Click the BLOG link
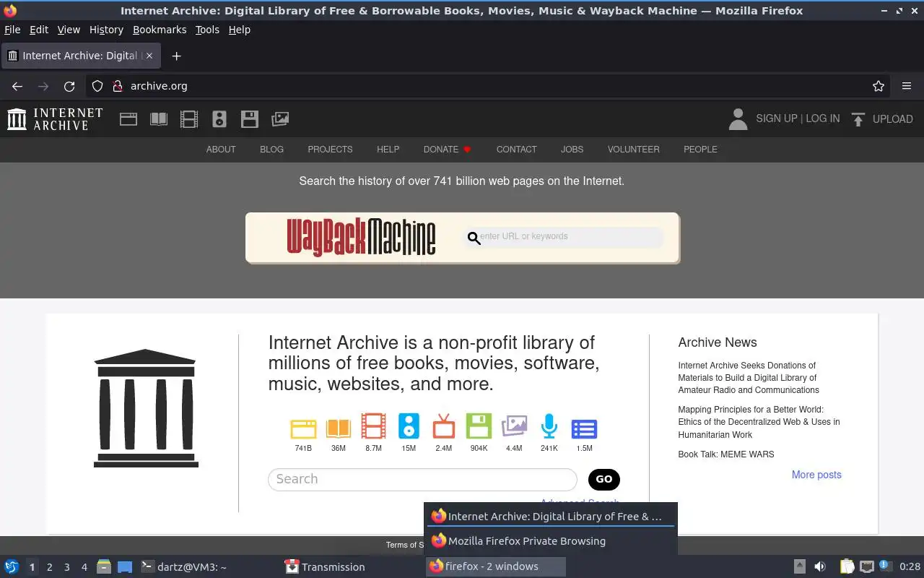The image size is (924, 578). (x=271, y=150)
